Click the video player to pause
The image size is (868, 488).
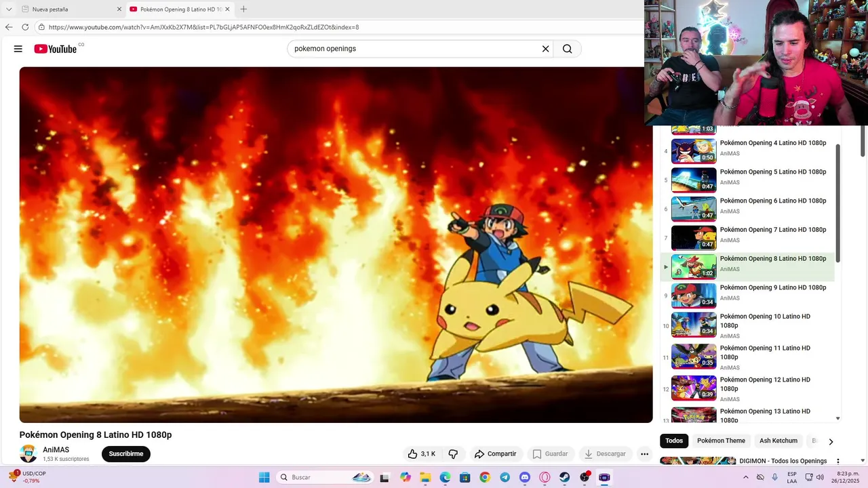pos(336,245)
